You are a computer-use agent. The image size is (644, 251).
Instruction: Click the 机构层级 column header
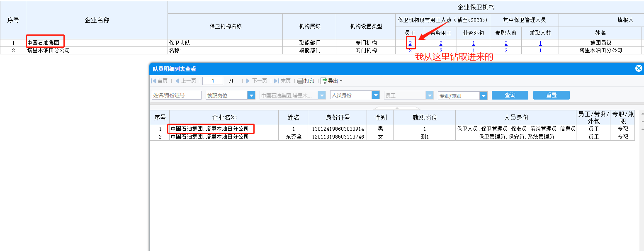(x=309, y=26)
